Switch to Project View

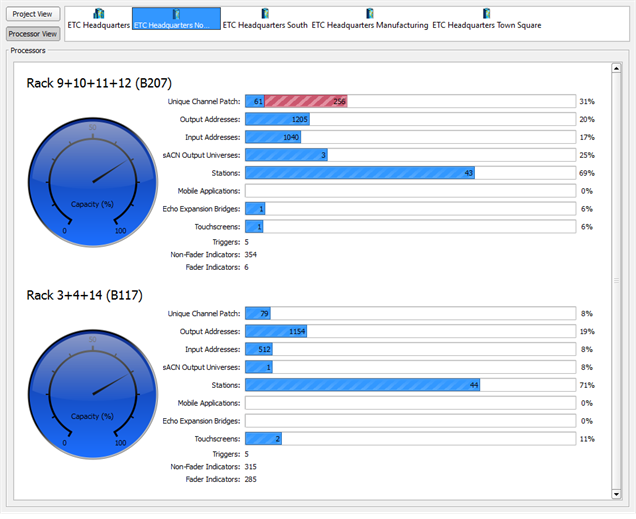click(35, 14)
